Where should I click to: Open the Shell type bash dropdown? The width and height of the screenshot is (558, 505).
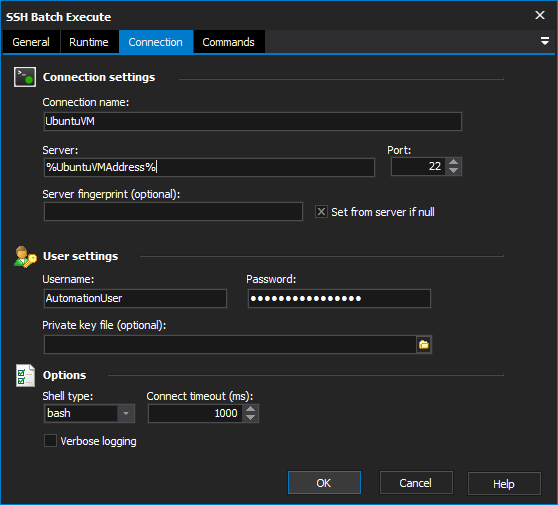(x=89, y=413)
